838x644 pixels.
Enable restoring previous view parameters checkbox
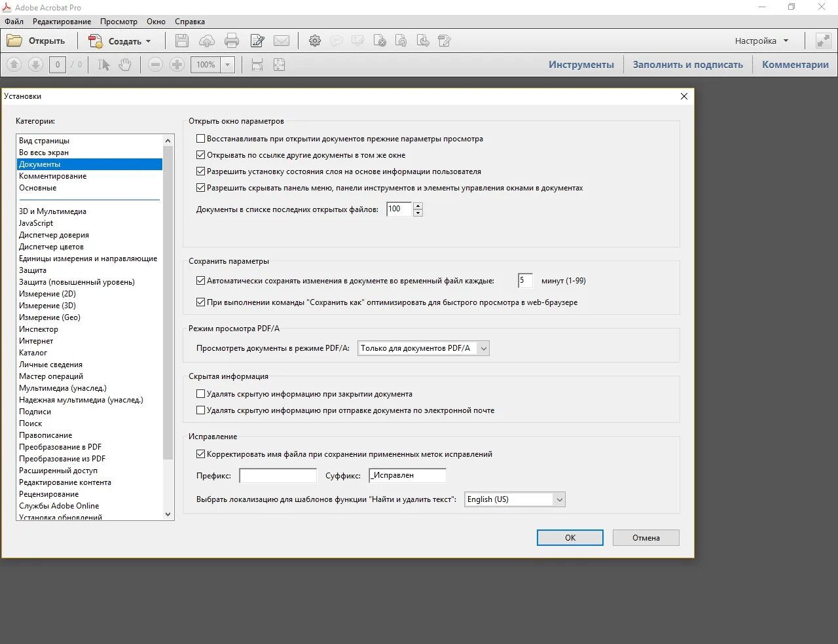click(201, 139)
